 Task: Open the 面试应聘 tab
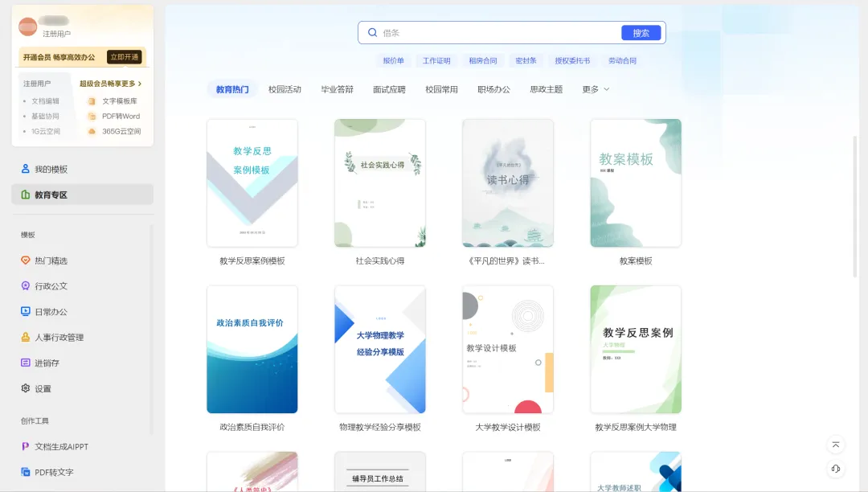point(389,89)
